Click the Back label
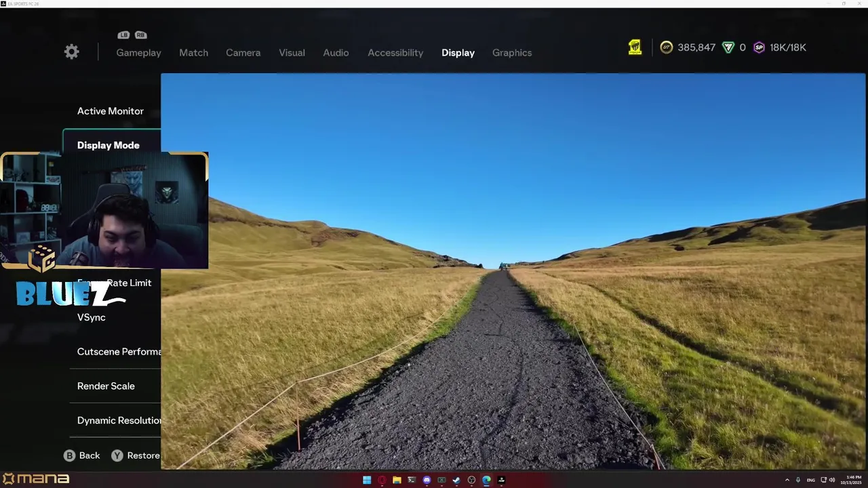868x488 pixels. tap(90, 455)
